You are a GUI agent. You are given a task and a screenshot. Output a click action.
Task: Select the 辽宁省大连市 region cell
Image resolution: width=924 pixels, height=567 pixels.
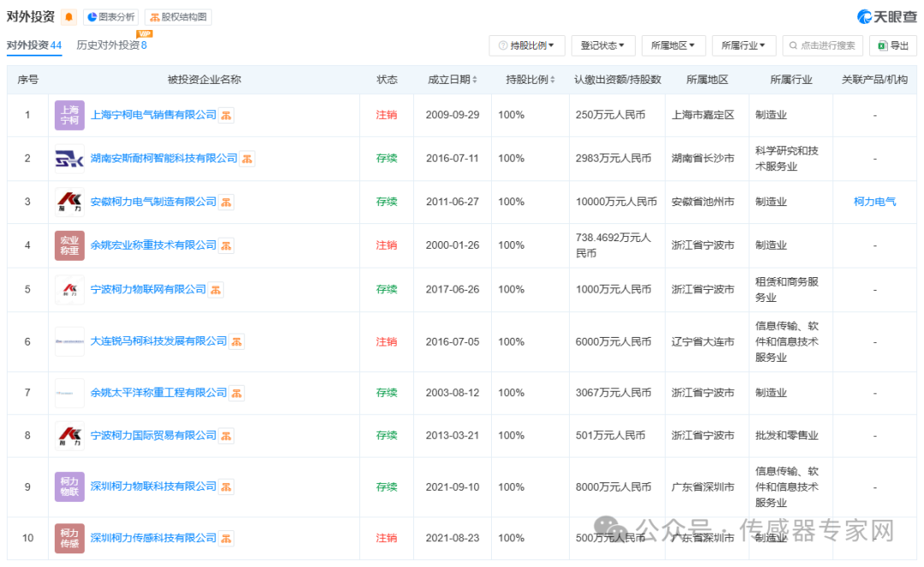tap(703, 341)
